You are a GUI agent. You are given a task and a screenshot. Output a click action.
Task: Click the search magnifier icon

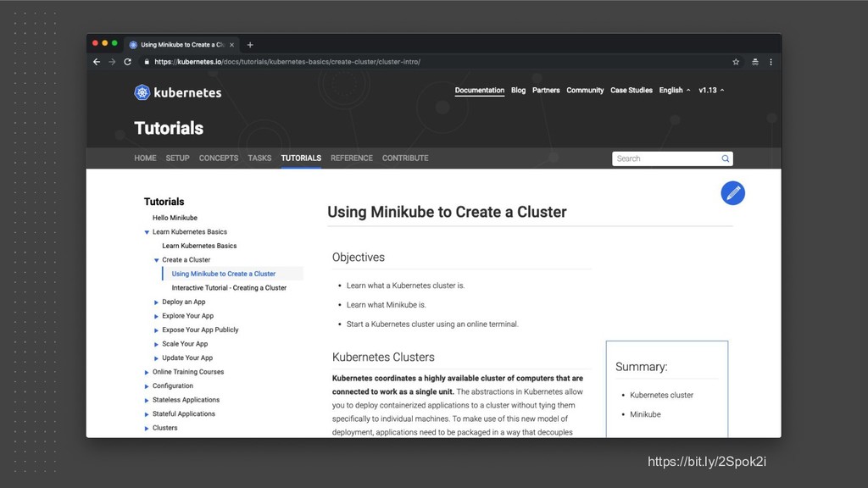pyautogui.click(x=726, y=158)
